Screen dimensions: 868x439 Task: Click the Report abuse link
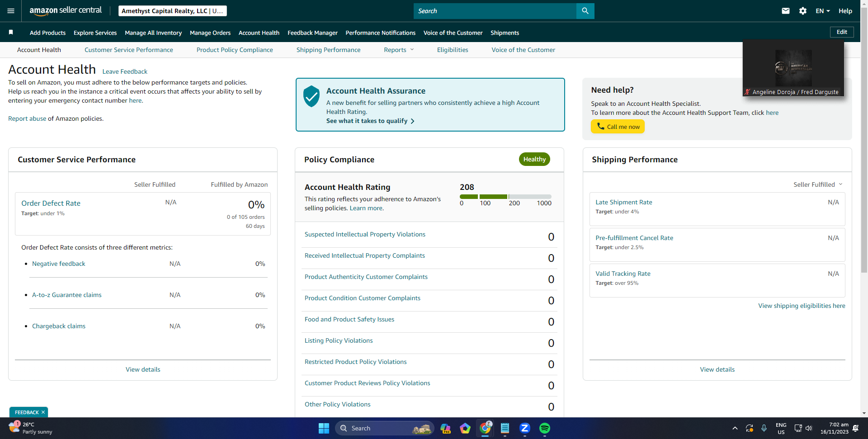pyautogui.click(x=27, y=118)
